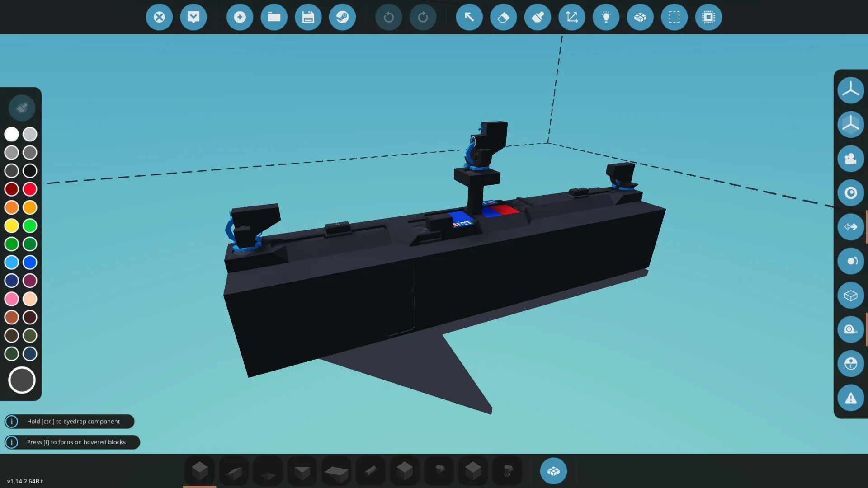Screen dimensions: 868x488
Task: Click the microcontroller chip icon
Action: click(708, 17)
